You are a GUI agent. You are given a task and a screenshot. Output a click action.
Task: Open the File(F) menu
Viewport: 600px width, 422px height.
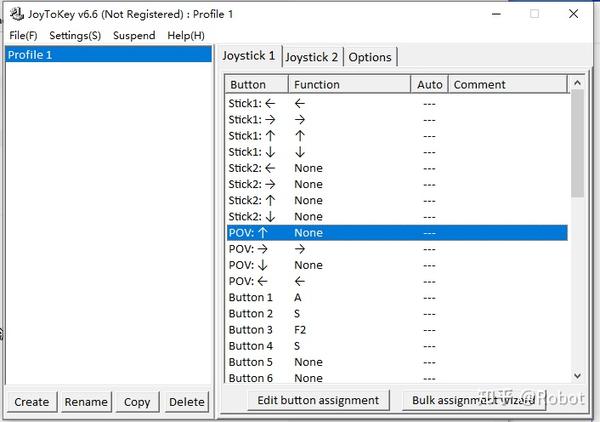tap(23, 36)
